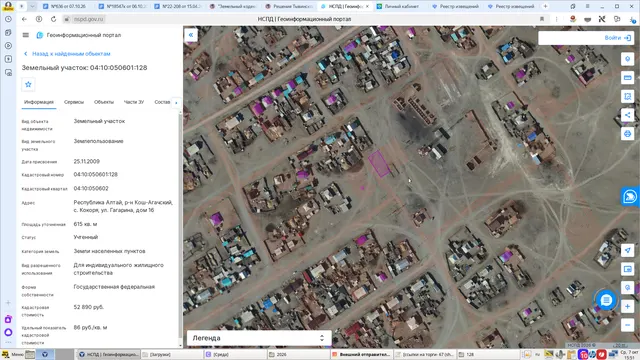
Task: Open the Части ЗУ tab
Action: [x=134, y=102]
